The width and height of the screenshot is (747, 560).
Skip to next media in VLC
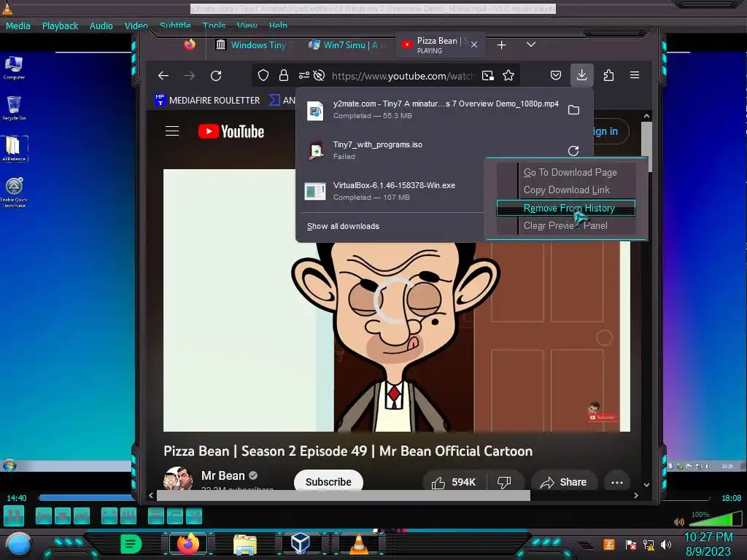(82, 516)
